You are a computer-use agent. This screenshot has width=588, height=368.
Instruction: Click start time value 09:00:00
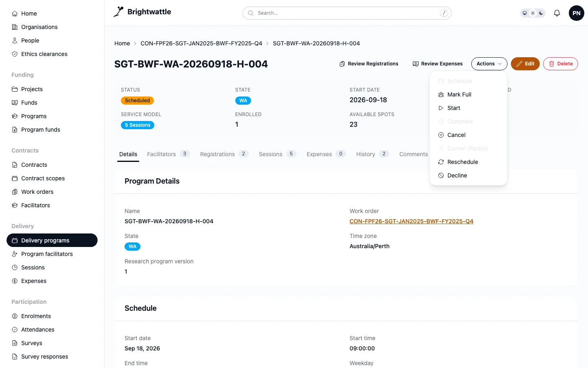click(362, 348)
